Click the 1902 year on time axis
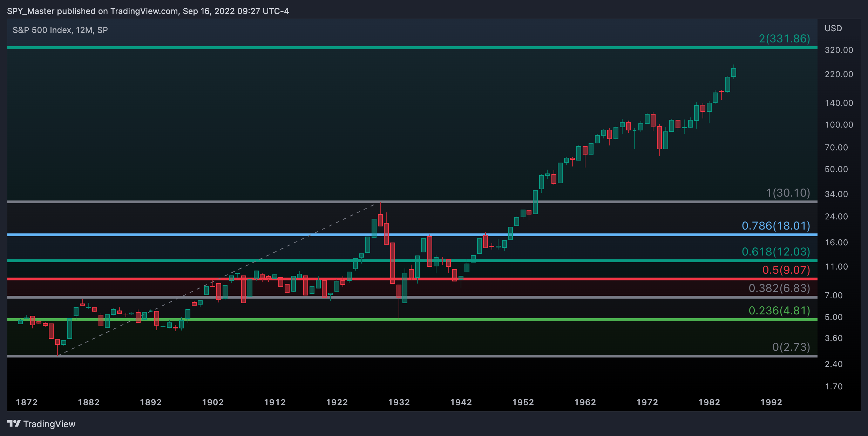 click(213, 402)
